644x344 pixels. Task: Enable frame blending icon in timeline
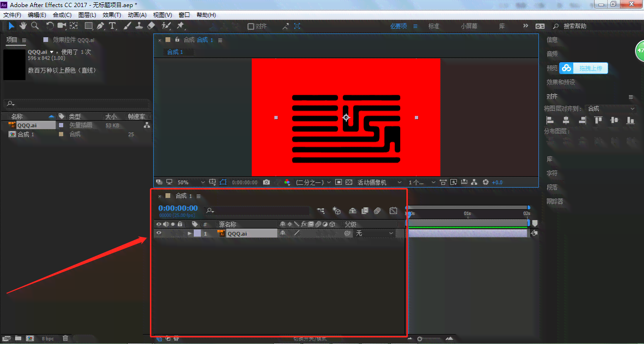[365, 211]
